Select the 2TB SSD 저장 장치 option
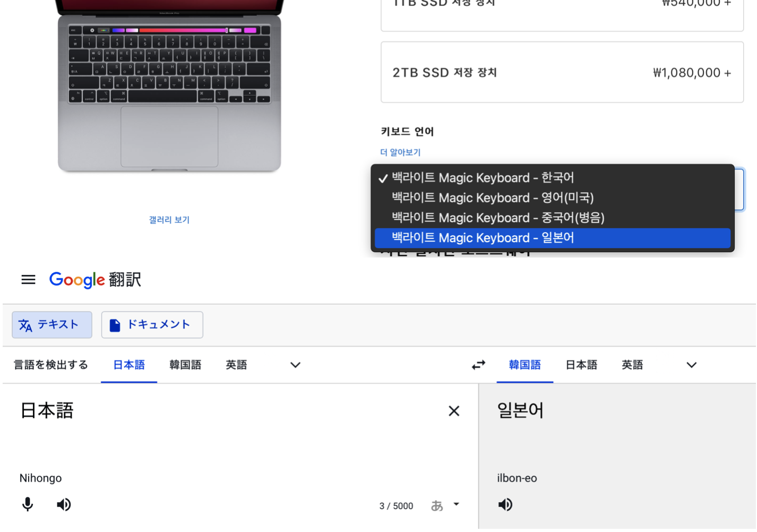 (x=562, y=72)
